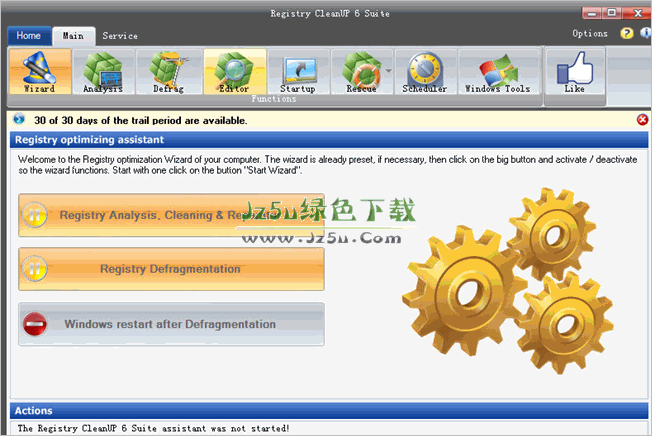Click the Actions panel header

329,411
